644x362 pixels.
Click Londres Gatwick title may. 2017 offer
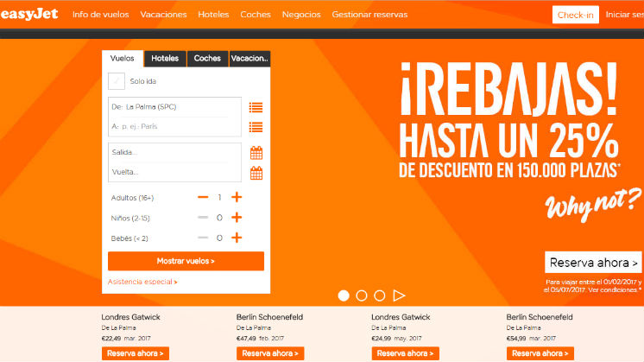[x=401, y=317]
